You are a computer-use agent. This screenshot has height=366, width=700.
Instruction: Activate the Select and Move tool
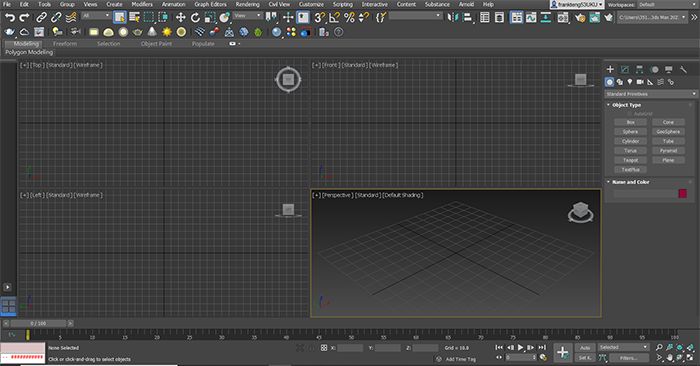(180, 17)
